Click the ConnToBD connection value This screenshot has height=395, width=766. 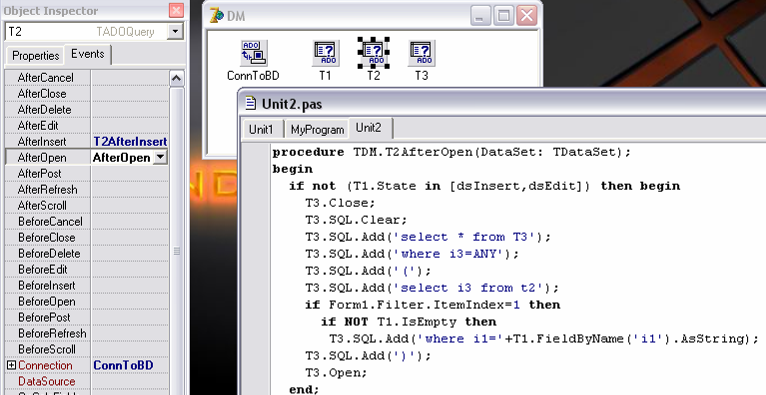(x=123, y=365)
